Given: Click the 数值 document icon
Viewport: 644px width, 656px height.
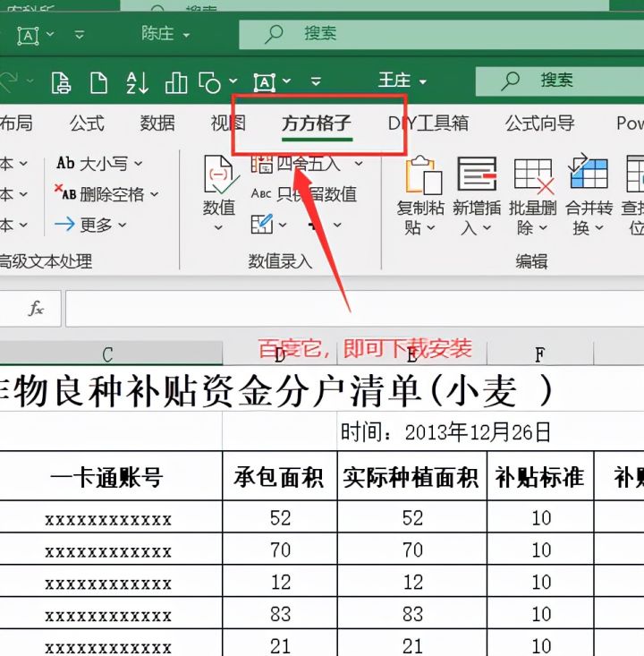Looking at the screenshot, I should [221, 175].
